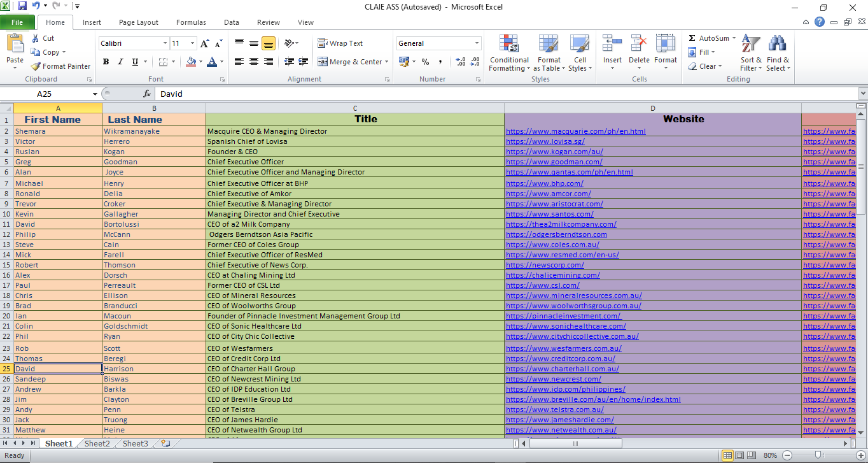868x463 pixels.
Task: Open the woolworthsgroup.com.au link
Action: 573,306
